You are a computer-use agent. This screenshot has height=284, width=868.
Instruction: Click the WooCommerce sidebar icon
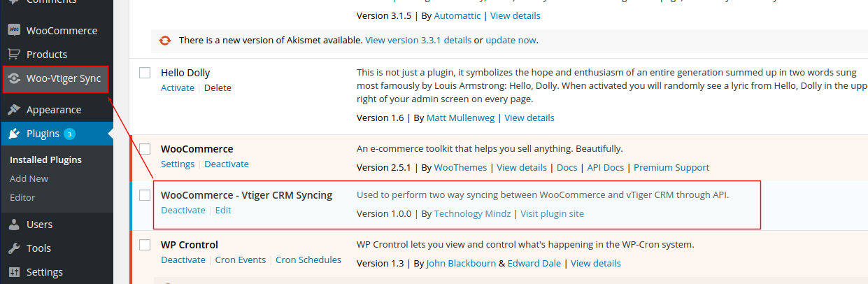tap(14, 31)
